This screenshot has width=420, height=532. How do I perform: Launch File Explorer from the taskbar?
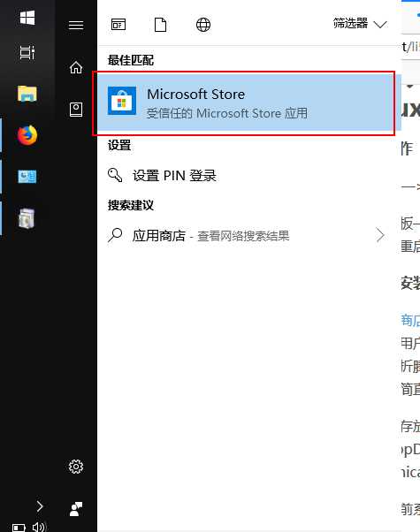[27, 94]
